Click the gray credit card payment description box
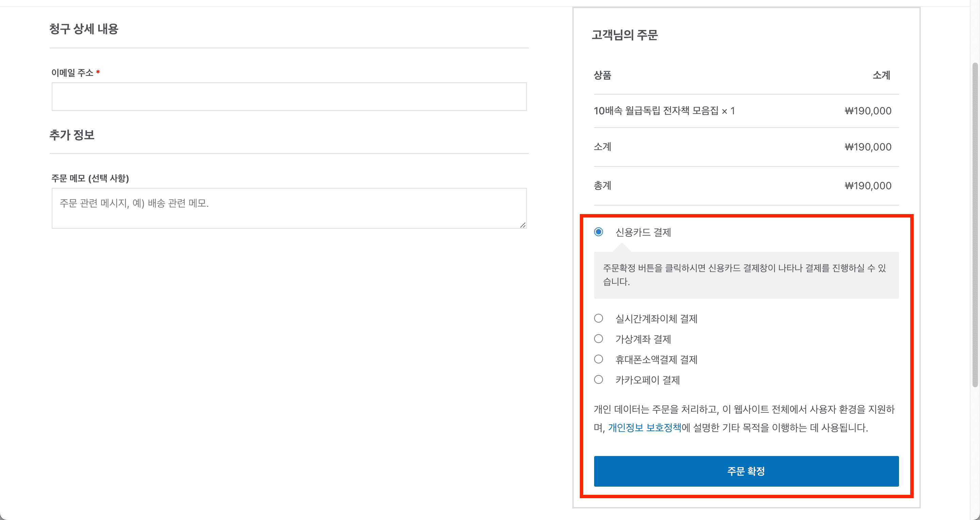The height and width of the screenshot is (520, 980). tap(746, 275)
